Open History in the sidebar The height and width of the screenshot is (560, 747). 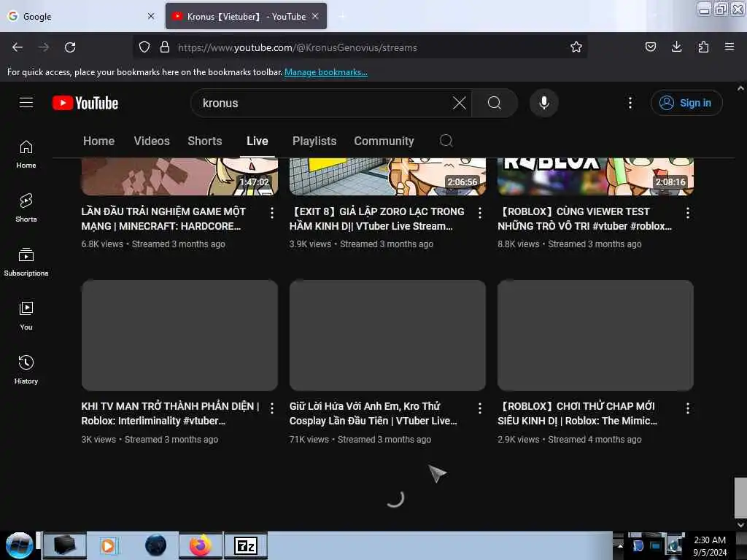26,370
